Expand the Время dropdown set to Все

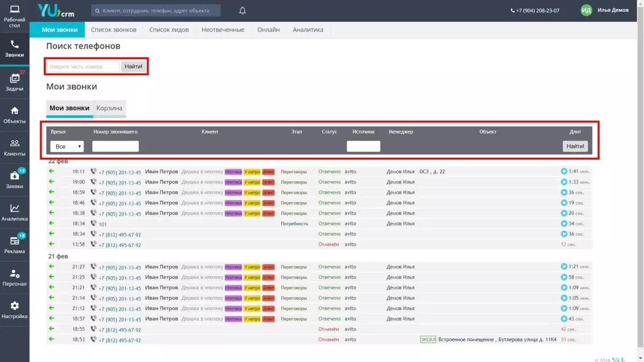point(67,146)
